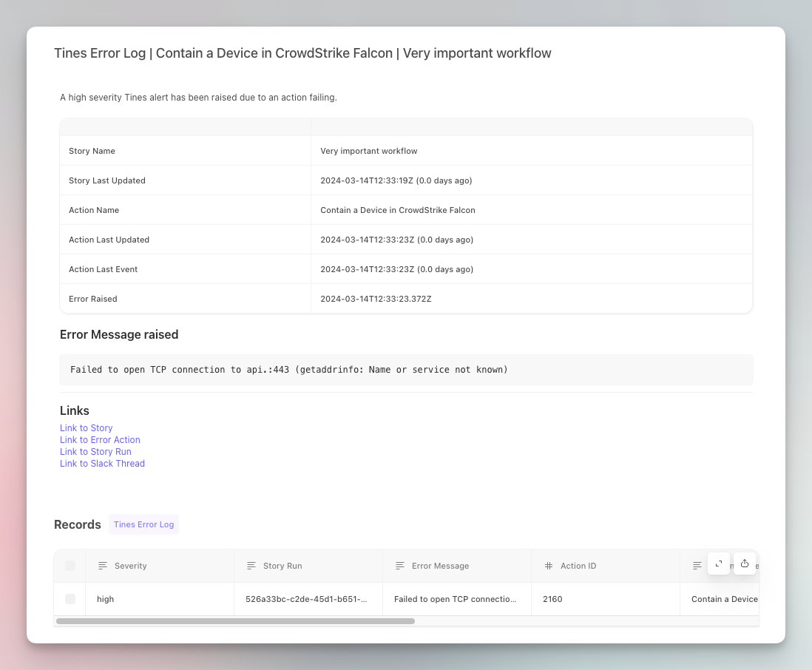This screenshot has height=670, width=812.
Task: Click the page title starting with 'Tines Error Log'
Action: coord(303,53)
